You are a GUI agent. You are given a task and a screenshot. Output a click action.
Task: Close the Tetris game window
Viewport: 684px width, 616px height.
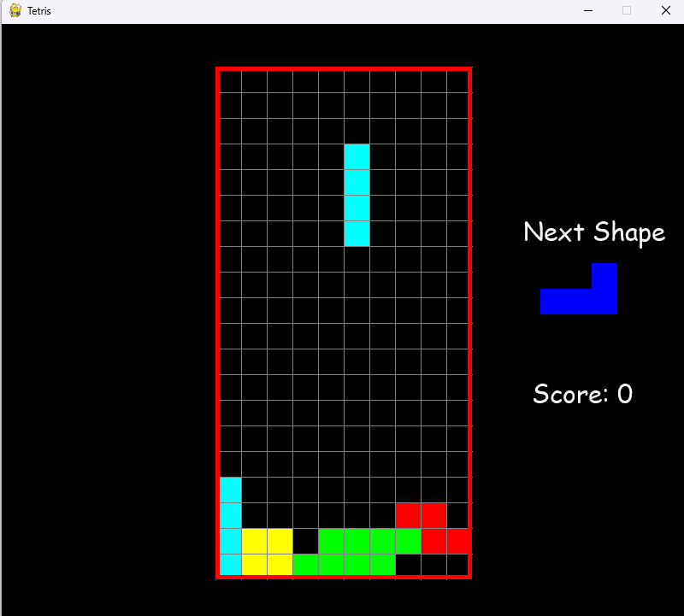coord(665,11)
